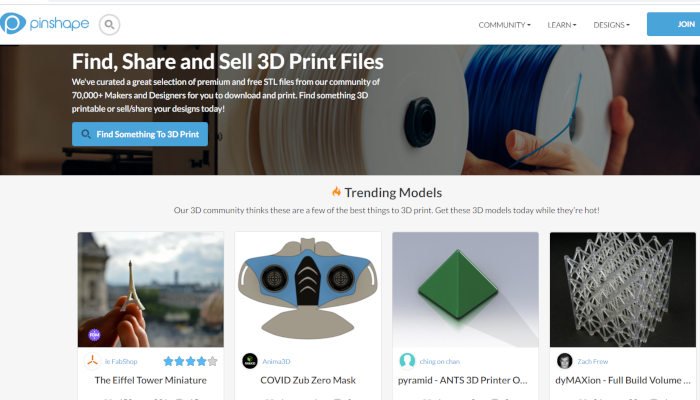700x400 pixels.
Task: Open the green pyramid model thumbnail
Action: [465, 289]
